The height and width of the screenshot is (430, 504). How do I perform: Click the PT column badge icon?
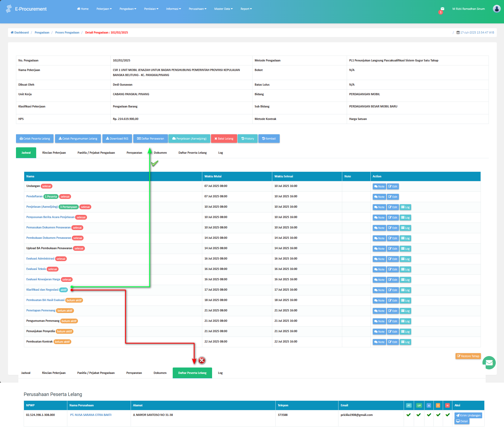[x=409, y=406]
